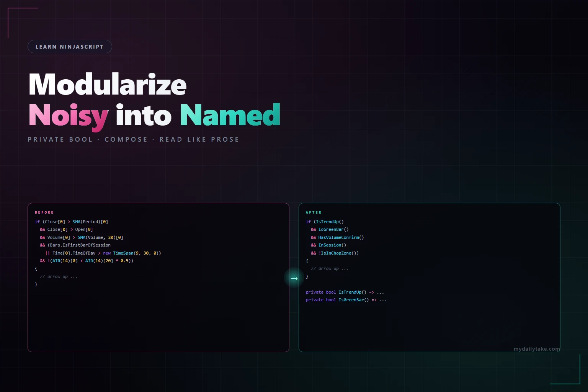
Task: Click the line with new TimeSpan(9, 30, 0))
Action: (x=103, y=253)
